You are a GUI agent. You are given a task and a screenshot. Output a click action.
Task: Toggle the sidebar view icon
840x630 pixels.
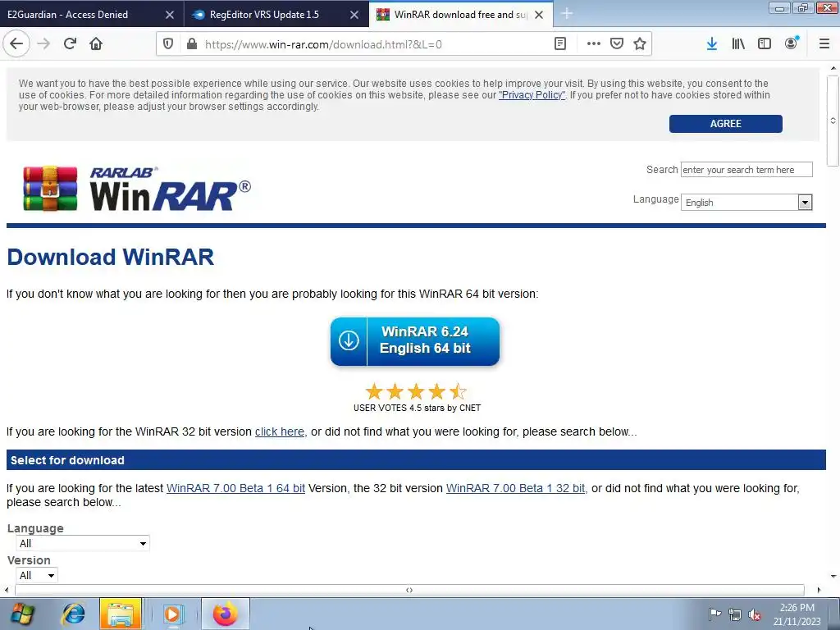(765, 44)
